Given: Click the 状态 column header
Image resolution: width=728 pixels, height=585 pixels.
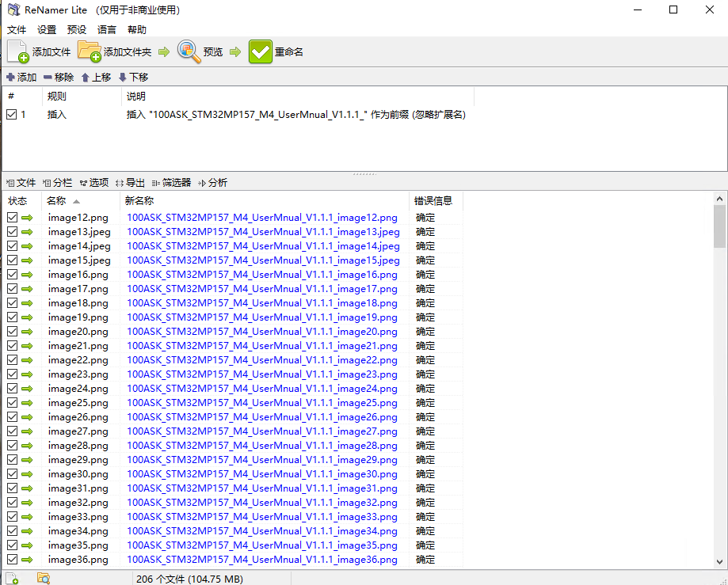Looking at the screenshot, I should click(22, 201).
